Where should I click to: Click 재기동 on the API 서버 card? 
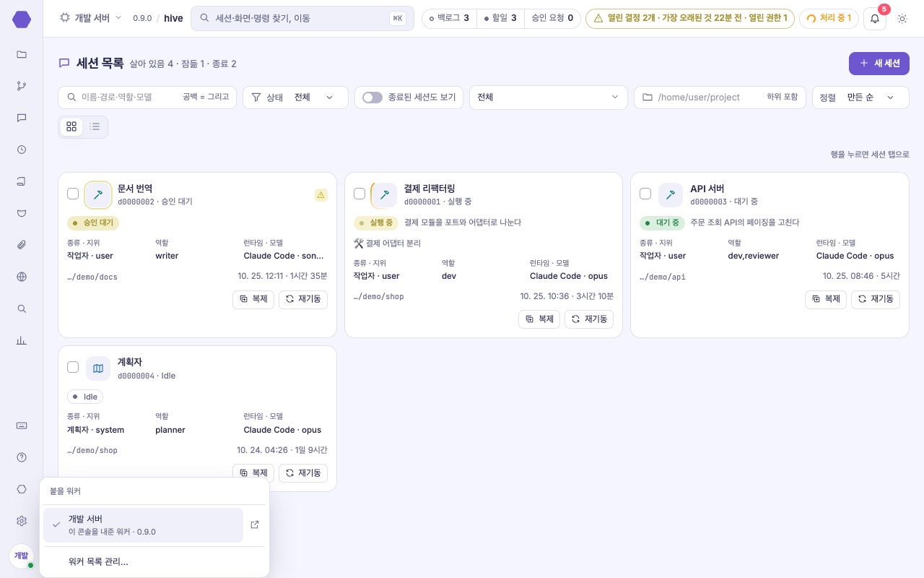[x=876, y=299]
